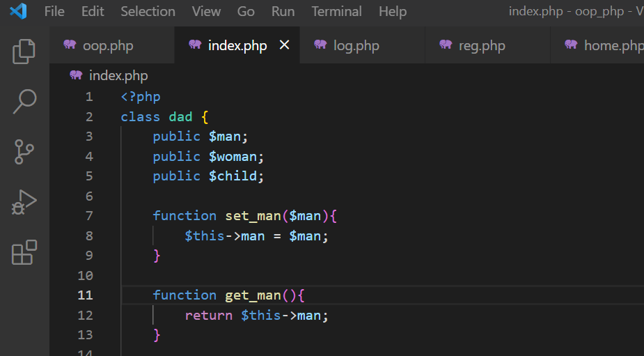Open the Help menu
This screenshot has height=356, width=644.
[x=393, y=12]
